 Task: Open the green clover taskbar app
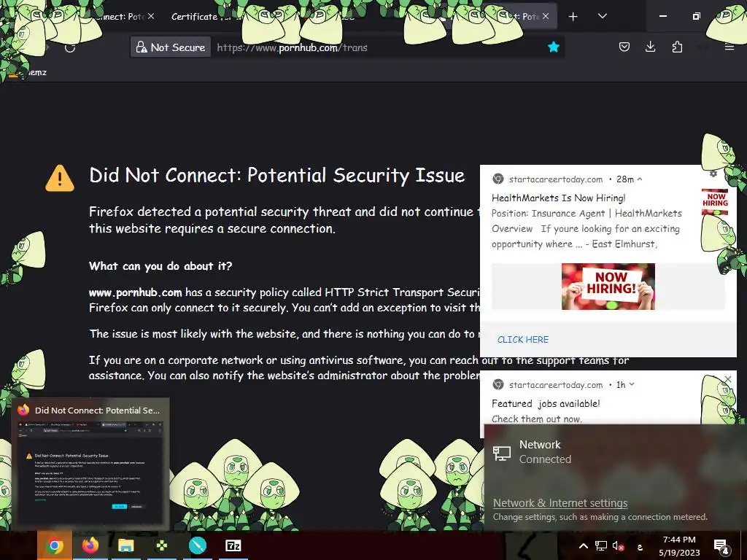(x=161, y=545)
